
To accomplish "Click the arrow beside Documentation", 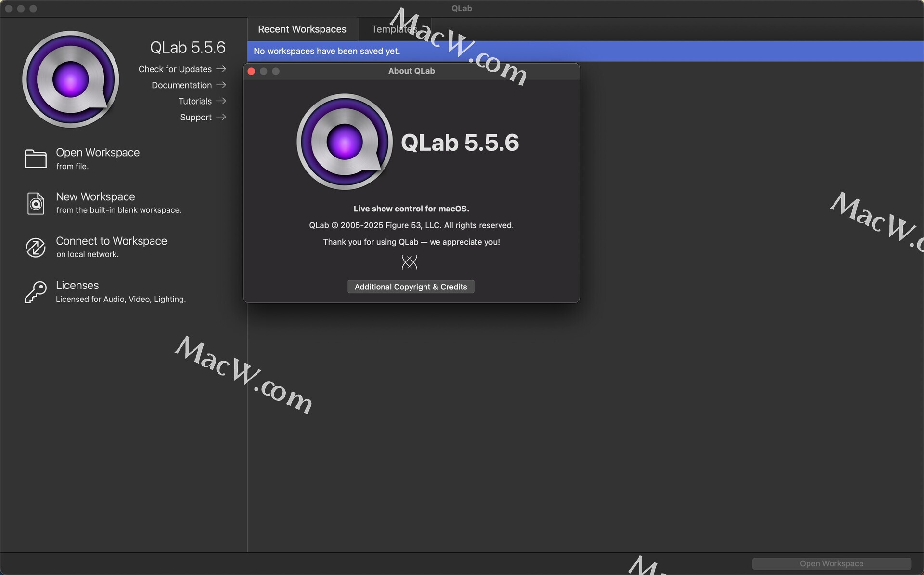I will tap(221, 85).
